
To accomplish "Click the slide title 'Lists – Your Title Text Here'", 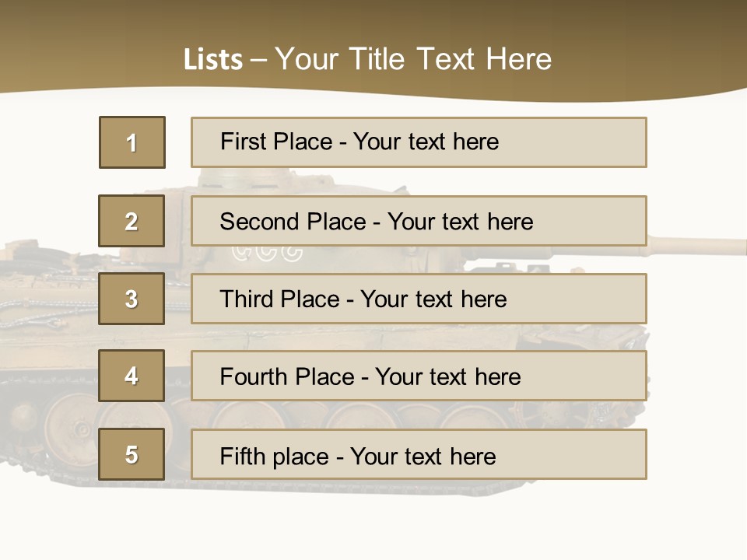I will tap(367, 59).
